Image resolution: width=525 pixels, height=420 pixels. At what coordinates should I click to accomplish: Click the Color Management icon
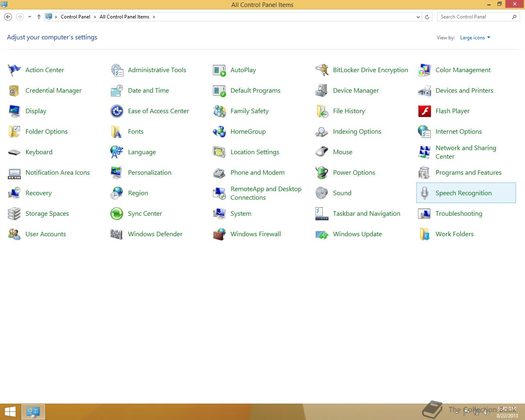click(x=425, y=70)
